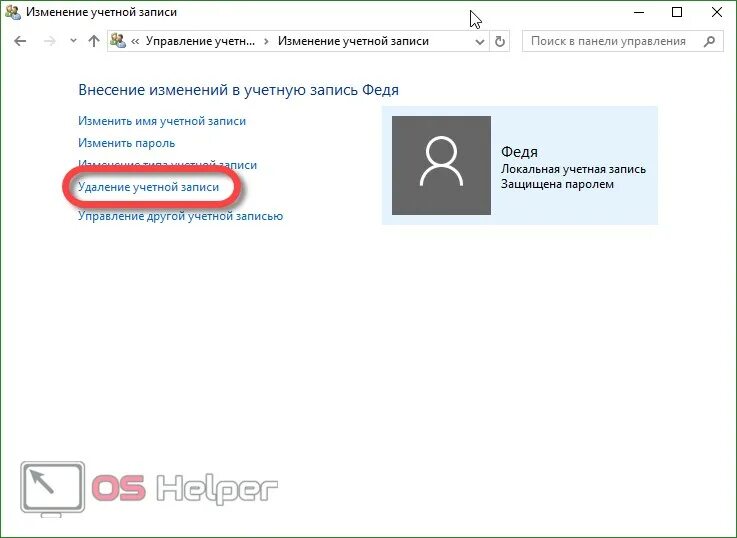Go up one level with up arrow
The height and width of the screenshot is (538, 737).
coord(94,41)
